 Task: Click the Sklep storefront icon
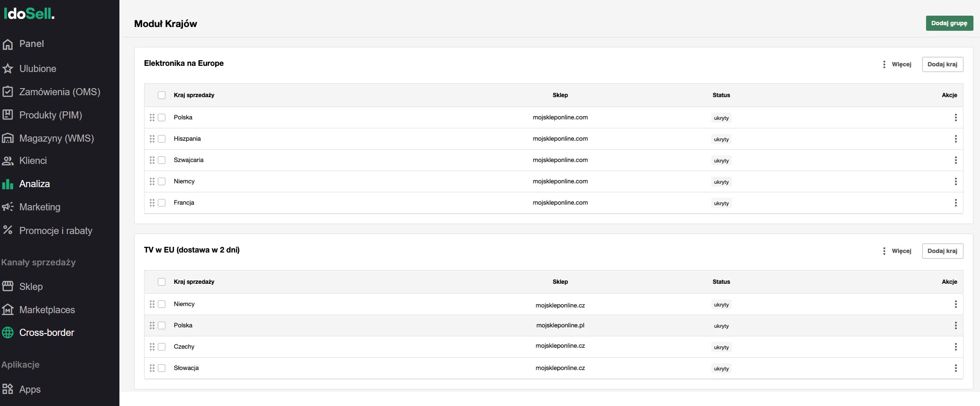point(8,286)
